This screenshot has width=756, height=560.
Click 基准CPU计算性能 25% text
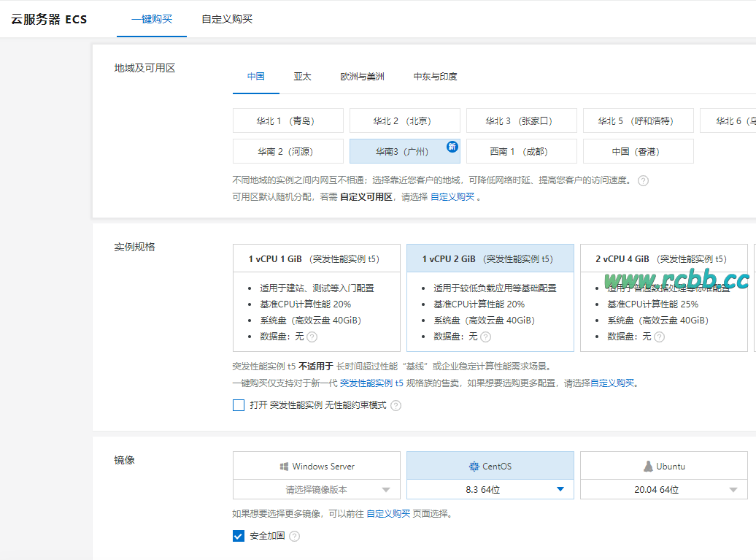pyautogui.click(x=653, y=304)
